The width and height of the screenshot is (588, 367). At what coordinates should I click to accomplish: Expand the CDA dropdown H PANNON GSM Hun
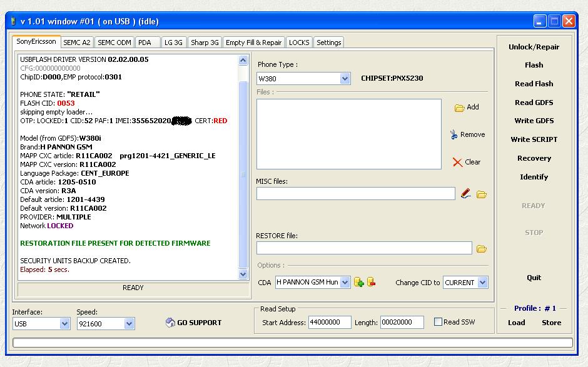tap(313, 282)
